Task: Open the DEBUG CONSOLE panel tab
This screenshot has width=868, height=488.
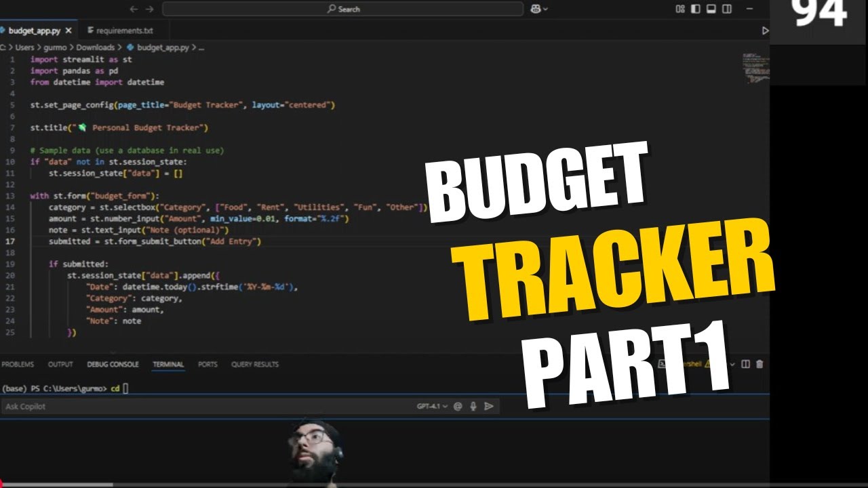Action: (x=113, y=364)
